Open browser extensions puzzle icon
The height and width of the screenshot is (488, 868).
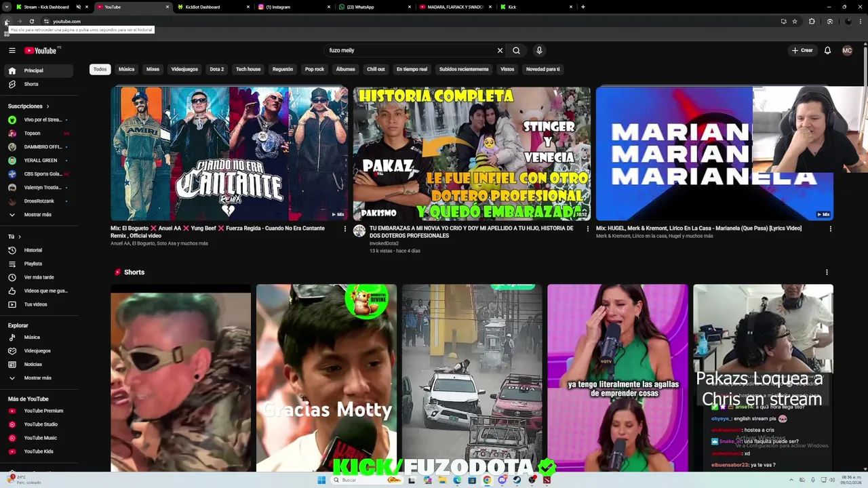812,21
